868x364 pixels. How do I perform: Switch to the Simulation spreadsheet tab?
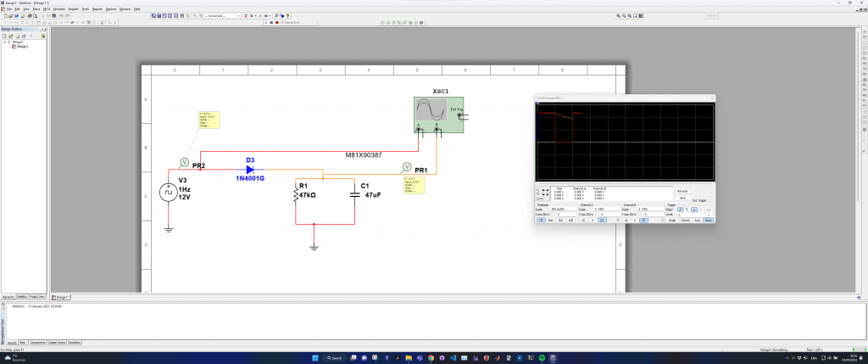75,343
